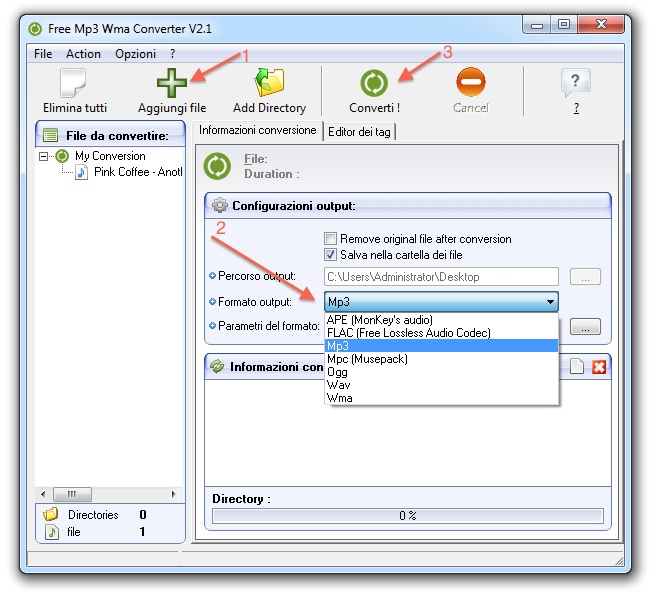This screenshot has width=671, height=602.
Task: Click the green plus Aggiungi file icon
Action: [x=172, y=83]
